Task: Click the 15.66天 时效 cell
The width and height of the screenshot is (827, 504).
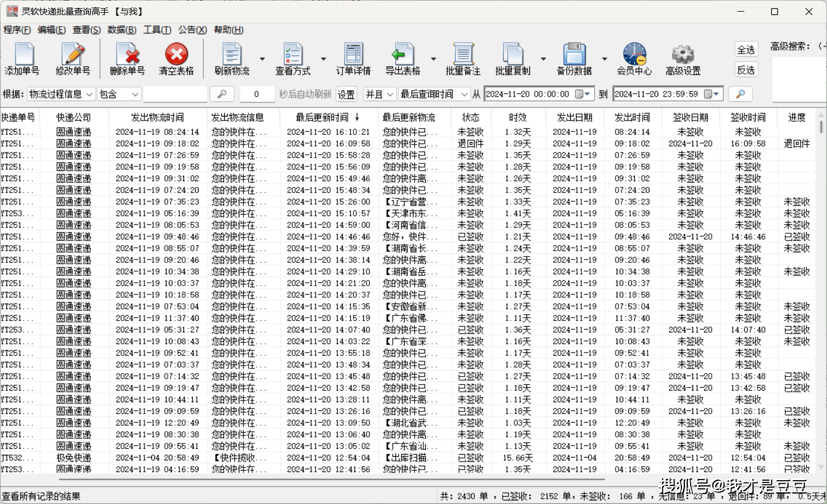Action: tap(518, 458)
